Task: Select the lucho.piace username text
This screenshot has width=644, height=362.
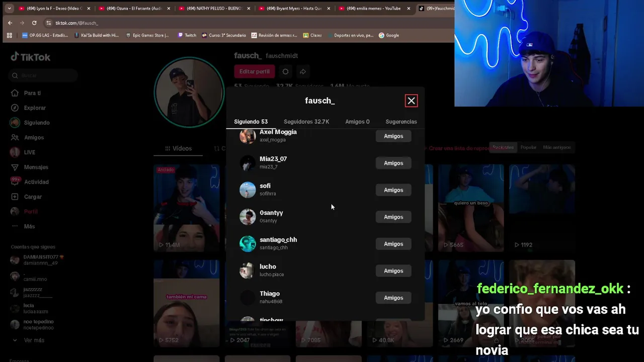Action: [272, 275]
